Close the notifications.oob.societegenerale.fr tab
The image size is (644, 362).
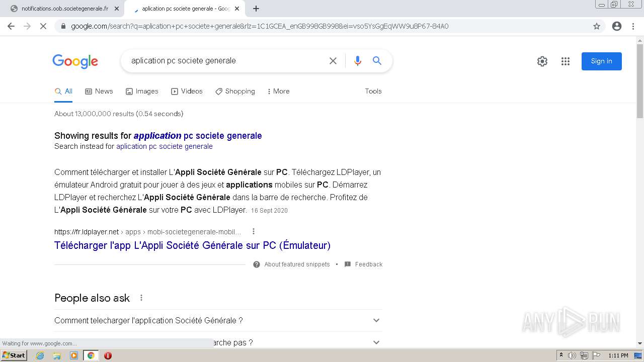click(117, 9)
